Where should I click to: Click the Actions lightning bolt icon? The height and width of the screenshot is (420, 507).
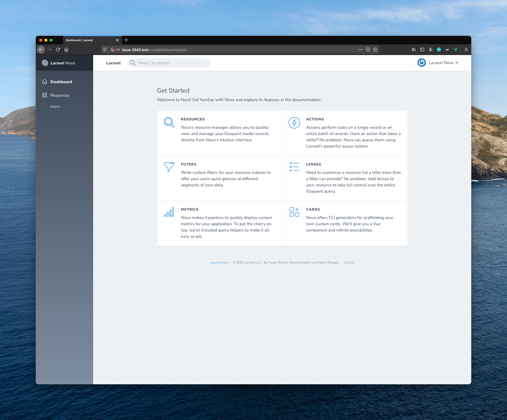tap(294, 123)
